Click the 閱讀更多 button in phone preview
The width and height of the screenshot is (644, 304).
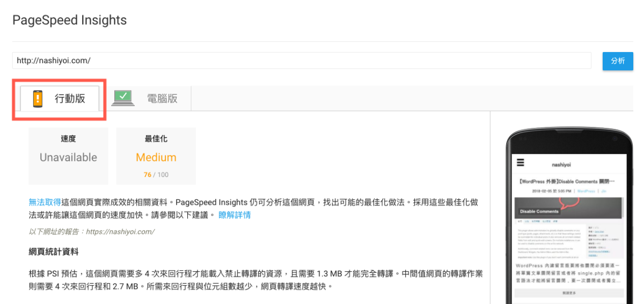[569, 293]
